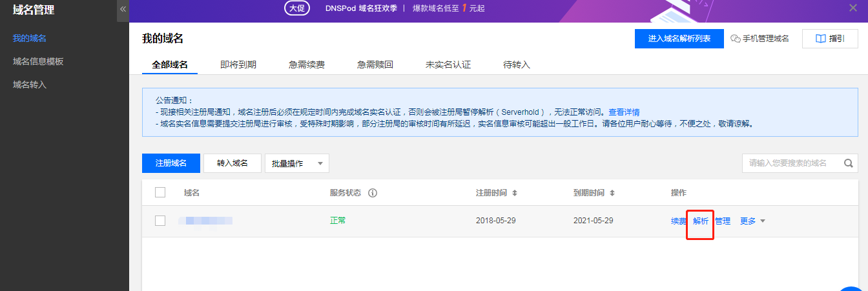
Task: Click the 2021-05-29 expiry date
Action: tap(593, 221)
